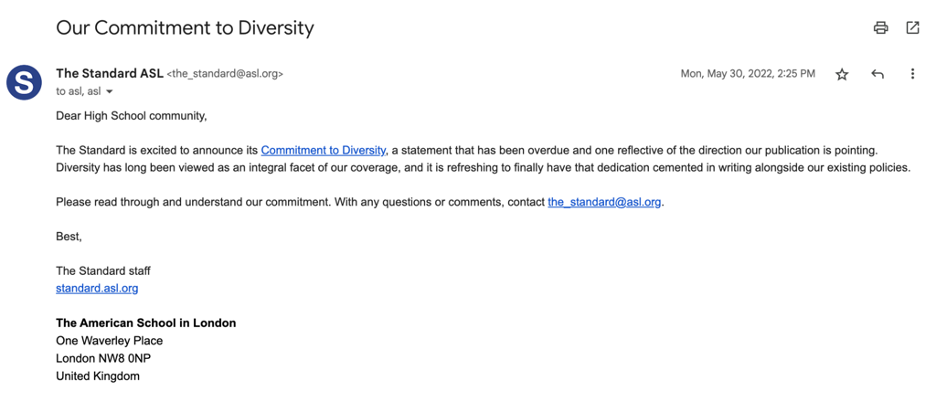
Task: Open the three-dot more options menu
Action: tap(912, 74)
